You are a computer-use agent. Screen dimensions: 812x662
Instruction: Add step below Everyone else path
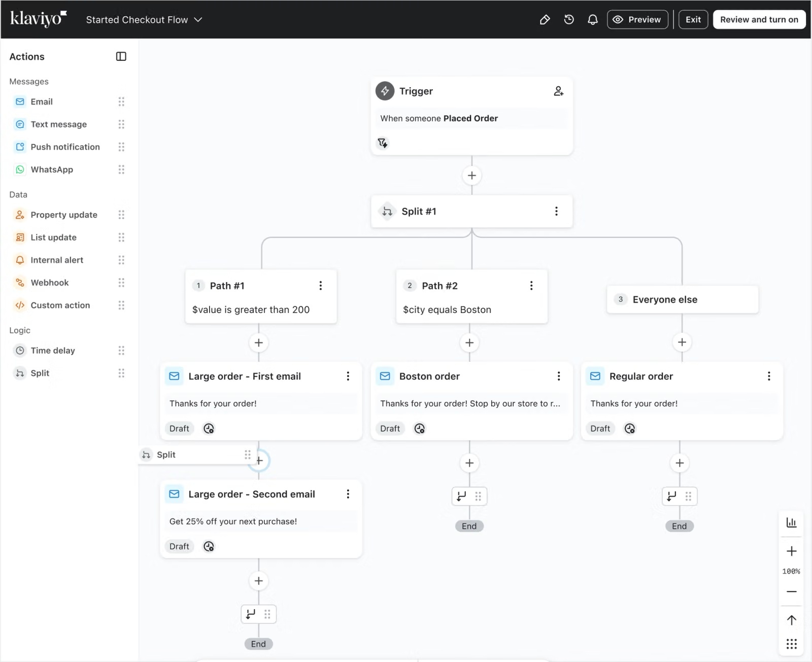coord(682,342)
